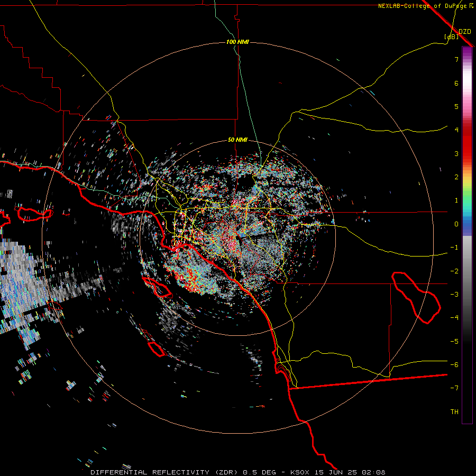Click the Differential Reflectivity title caption
The image size is (476, 476).
click(237, 472)
